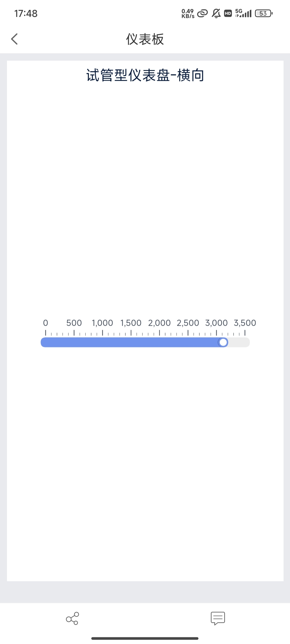This screenshot has height=644, width=290.
Task: Tap the home gesture bar
Action: (145, 638)
